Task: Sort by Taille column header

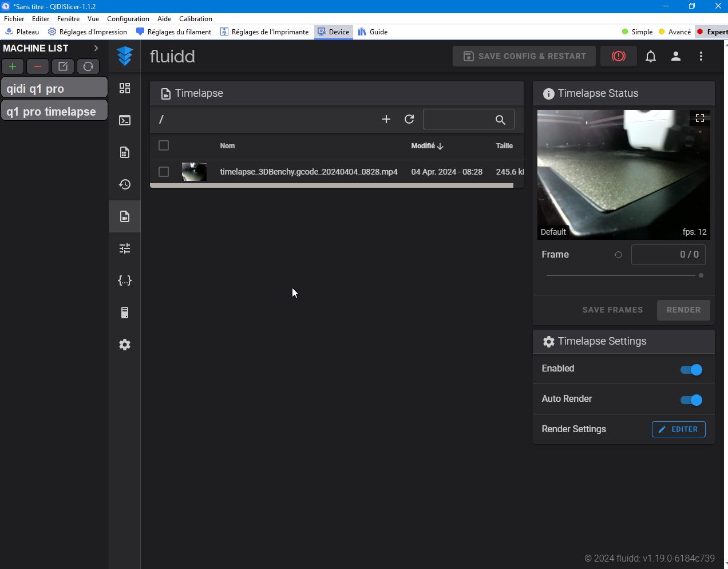Action: pyautogui.click(x=504, y=146)
